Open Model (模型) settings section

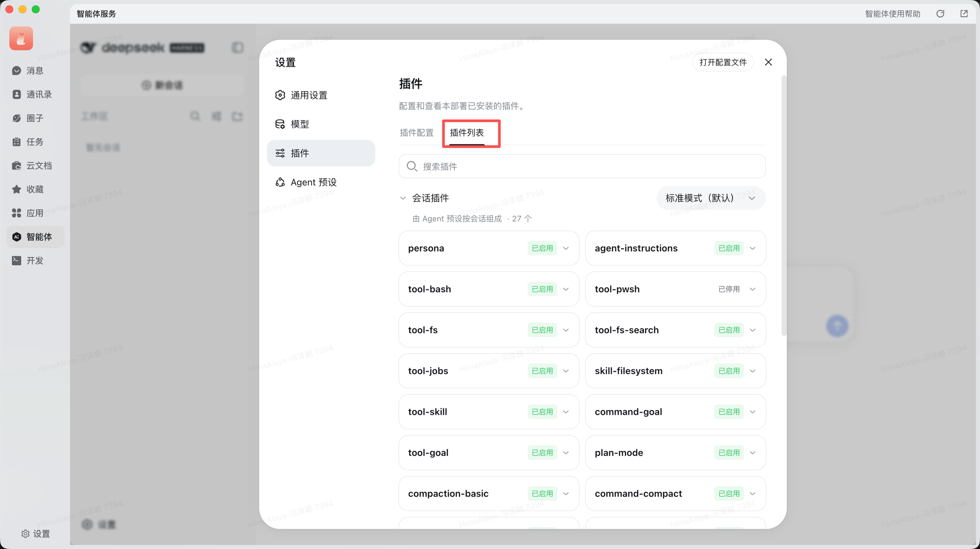coord(321,124)
